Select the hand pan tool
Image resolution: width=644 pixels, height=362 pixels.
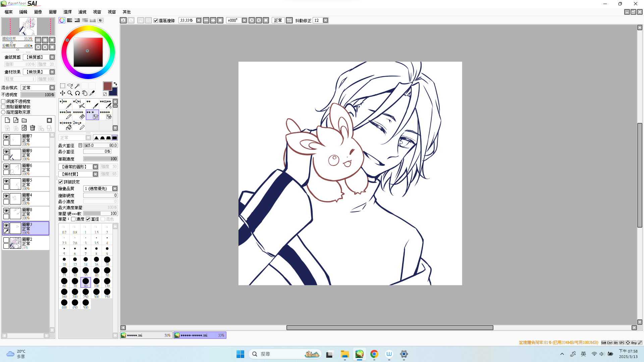(85, 93)
